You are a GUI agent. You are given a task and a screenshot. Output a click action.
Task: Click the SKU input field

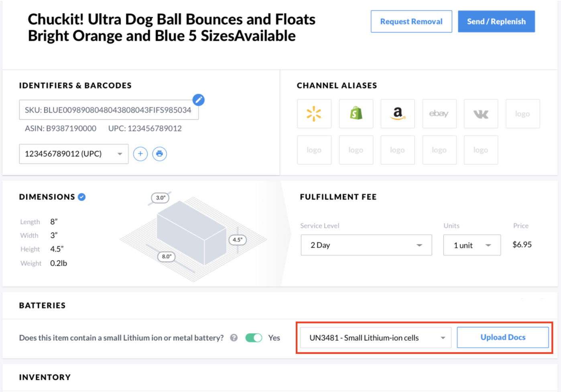(109, 110)
